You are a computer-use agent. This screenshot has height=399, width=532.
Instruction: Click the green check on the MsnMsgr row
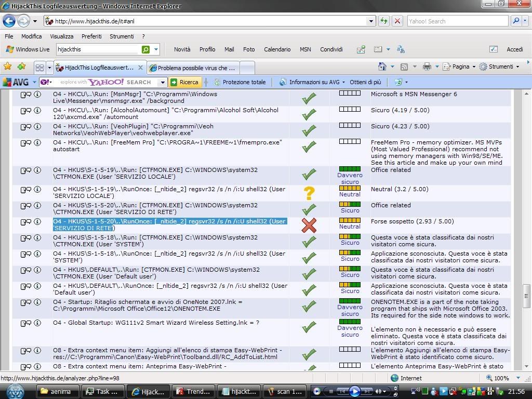(309, 98)
